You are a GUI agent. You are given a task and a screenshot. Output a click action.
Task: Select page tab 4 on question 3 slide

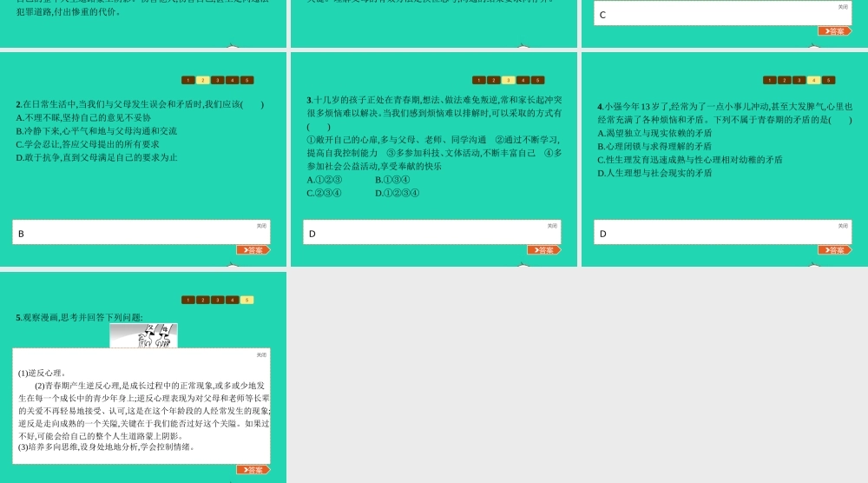tap(523, 80)
